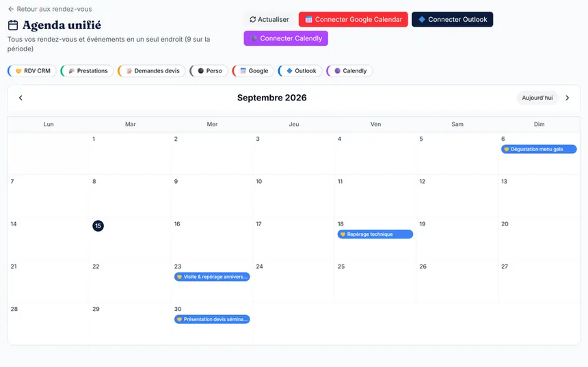Click the Calendly circle icon in purple button
This screenshot has height=367, width=588.
(254, 38)
